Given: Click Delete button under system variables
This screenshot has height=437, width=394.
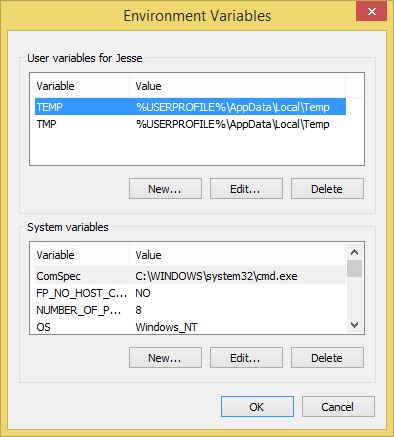Looking at the screenshot, I should 327,358.
